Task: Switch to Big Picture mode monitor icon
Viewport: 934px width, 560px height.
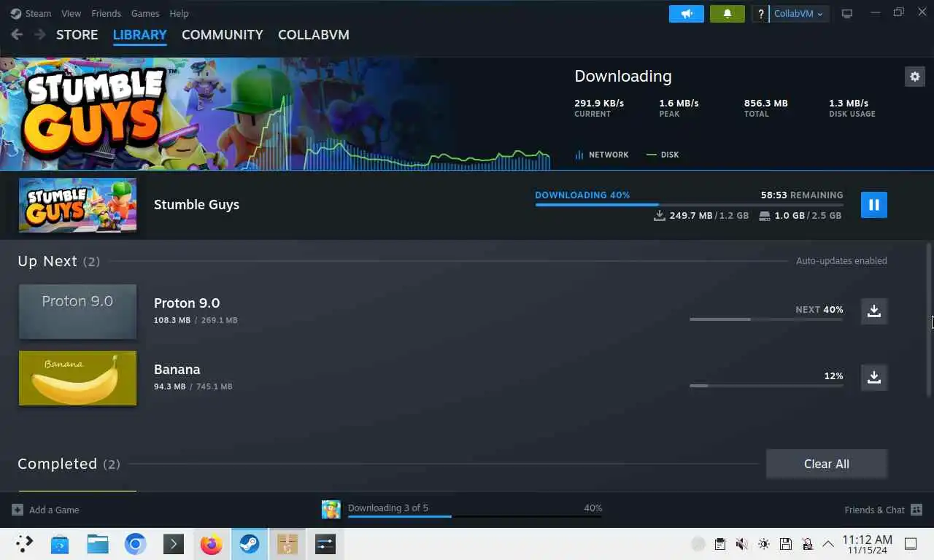Action: pyautogui.click(x=847, y=14)
